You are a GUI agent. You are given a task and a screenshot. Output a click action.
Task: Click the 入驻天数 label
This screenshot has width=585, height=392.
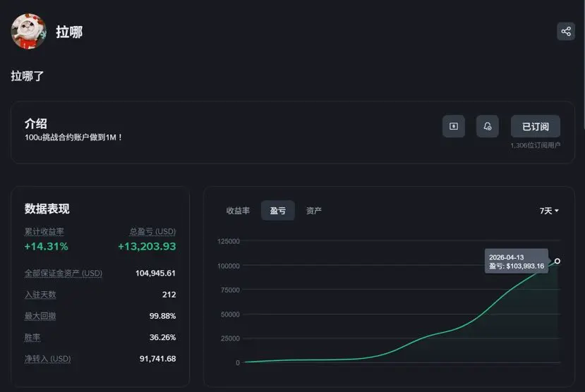40,295
